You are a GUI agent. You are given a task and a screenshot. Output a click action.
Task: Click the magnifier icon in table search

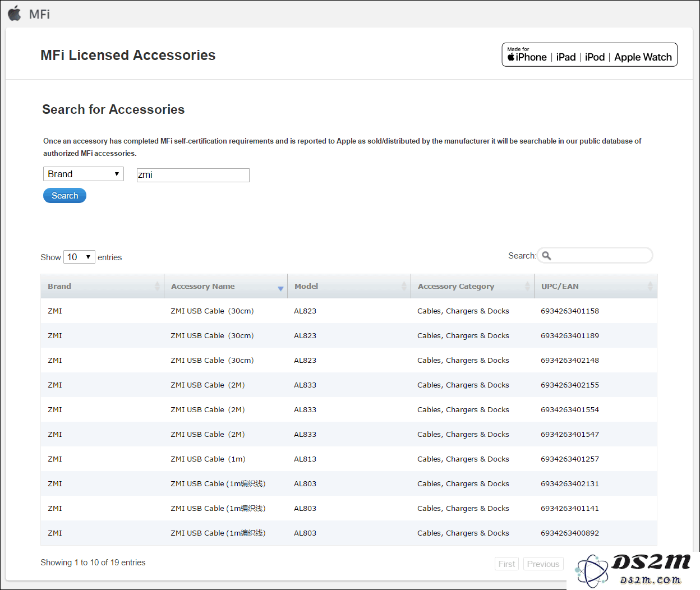point(546,256)
